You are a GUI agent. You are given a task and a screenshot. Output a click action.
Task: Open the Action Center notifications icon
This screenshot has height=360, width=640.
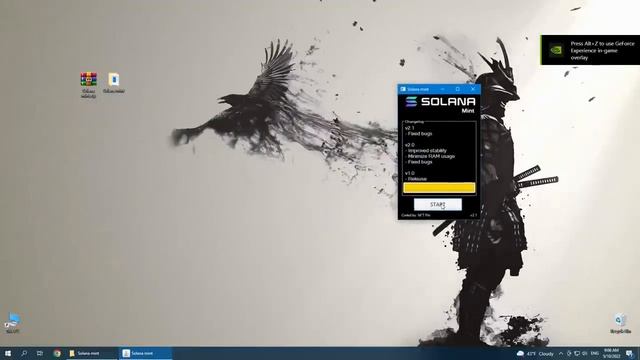pyautogui.click(x=630, y=353)
